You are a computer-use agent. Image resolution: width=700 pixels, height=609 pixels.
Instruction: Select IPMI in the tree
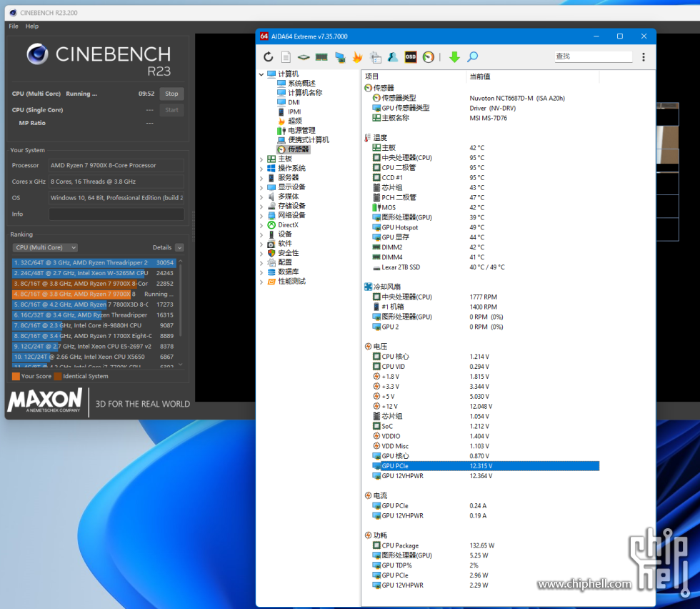click(294, 112)
